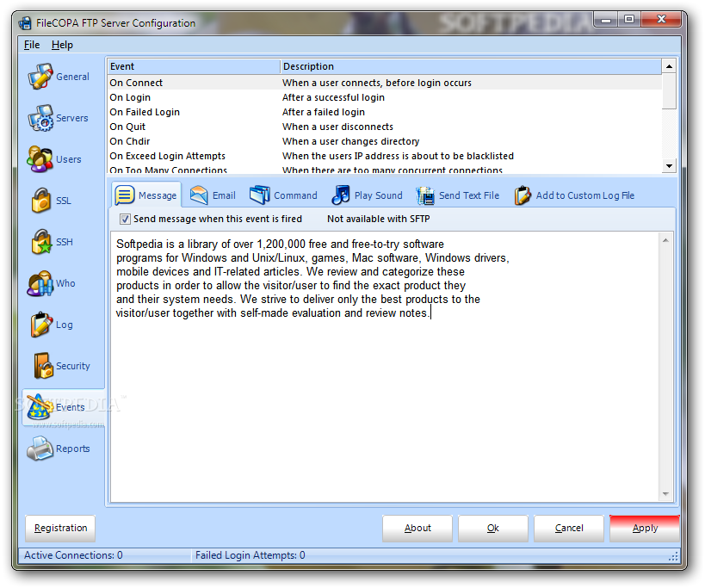Switch to the Send Text File tab label

point(469,195)
